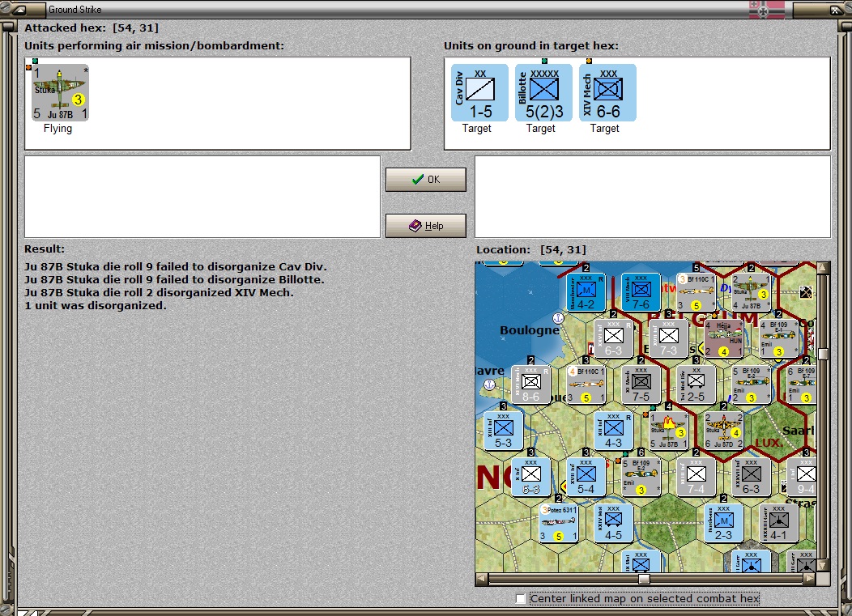The width and height of the screenshot is (852, 616).
Task: Click the Bf 109 E-2 Emil counter at stack 6
Action: point(641,477)
